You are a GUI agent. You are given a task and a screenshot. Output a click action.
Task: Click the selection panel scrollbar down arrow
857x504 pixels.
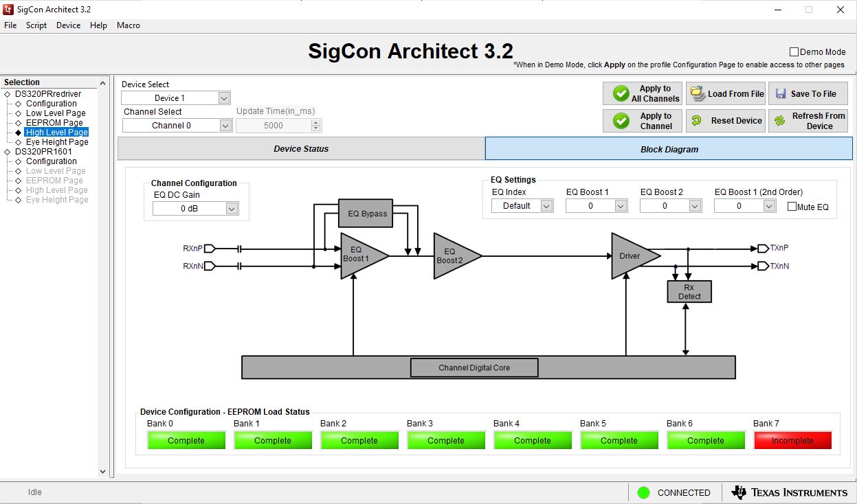[103, 472]
